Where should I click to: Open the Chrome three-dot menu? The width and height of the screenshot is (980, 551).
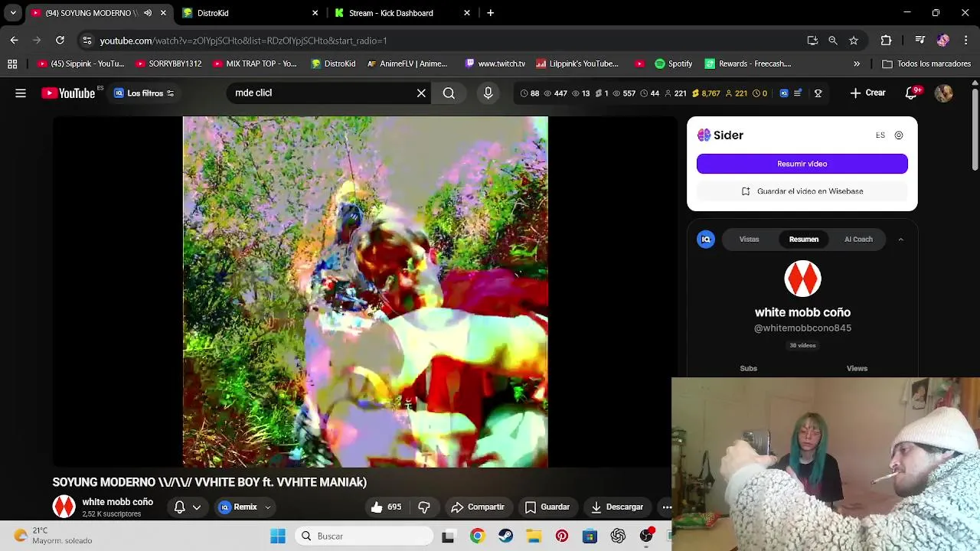pos(967,41)
